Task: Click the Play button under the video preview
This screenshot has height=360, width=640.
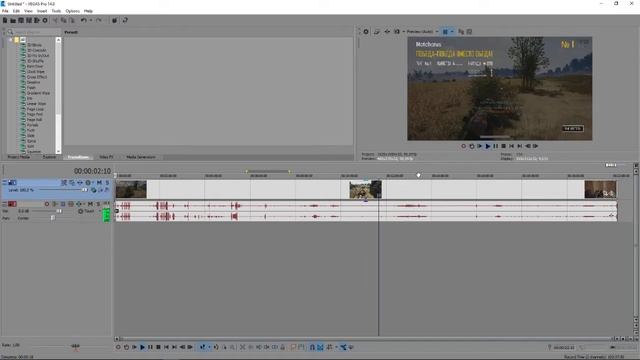Action: (487, 146)
